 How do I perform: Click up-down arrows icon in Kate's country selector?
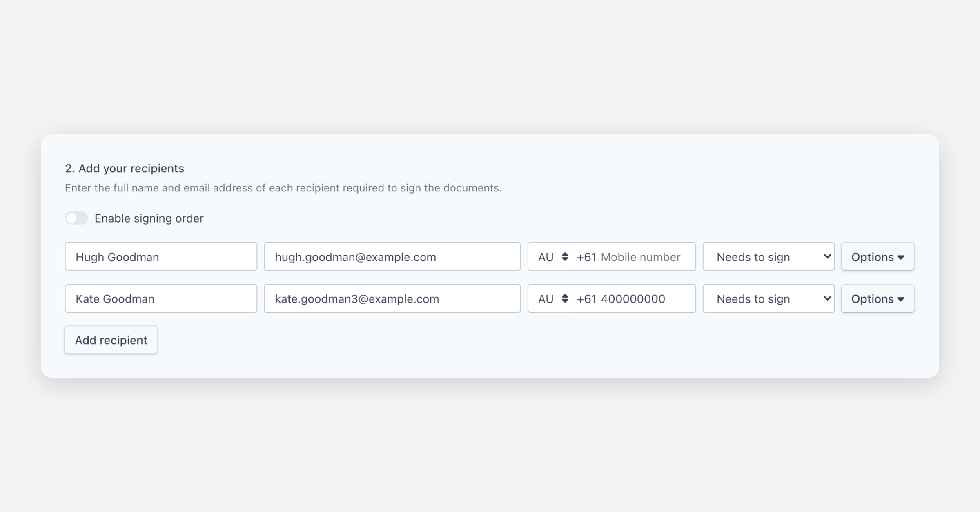pyautogui.click(x=565, y=299)
